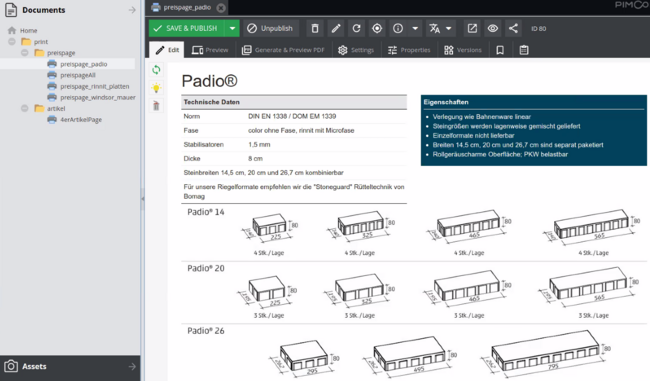Click the Padio 20 row label
The height and width of the screenshot is (381, 650).
click(x=206, y=268)
